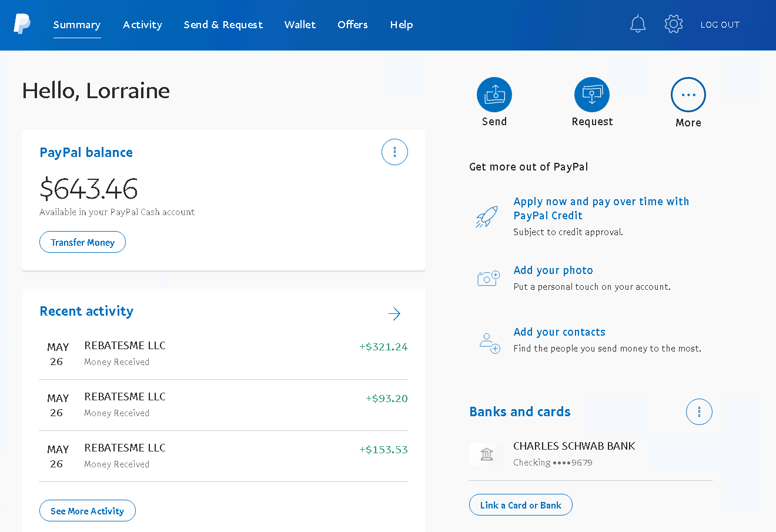
Task: Click the Charles Schwab bank icon
Action: [x=486, y=454]
